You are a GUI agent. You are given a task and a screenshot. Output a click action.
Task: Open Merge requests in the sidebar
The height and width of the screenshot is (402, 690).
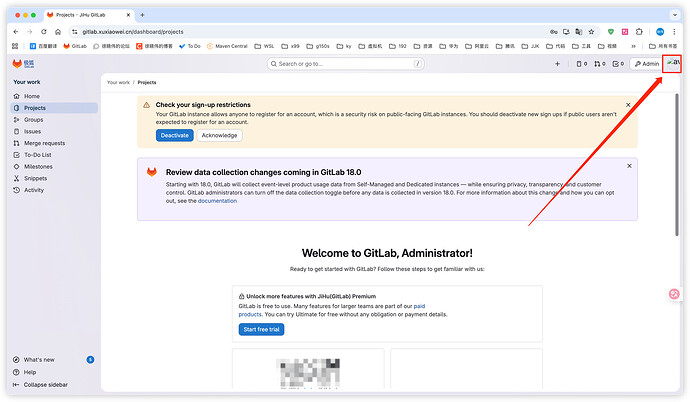pyautogui.click(x=44, y=143)
